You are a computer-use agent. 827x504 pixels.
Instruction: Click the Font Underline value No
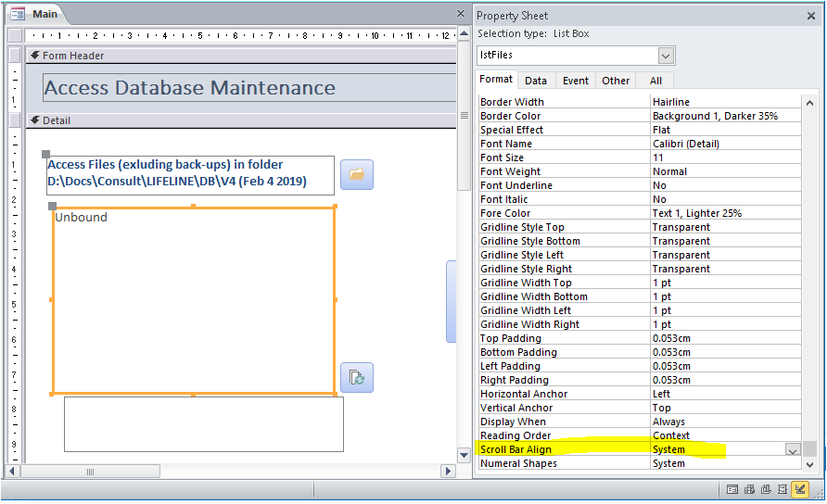coord(726,185)
